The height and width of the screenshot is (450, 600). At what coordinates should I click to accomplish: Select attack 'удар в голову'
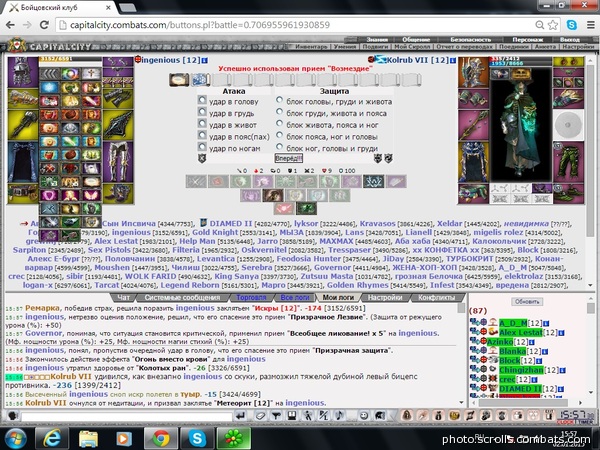[x=202, y=100]
